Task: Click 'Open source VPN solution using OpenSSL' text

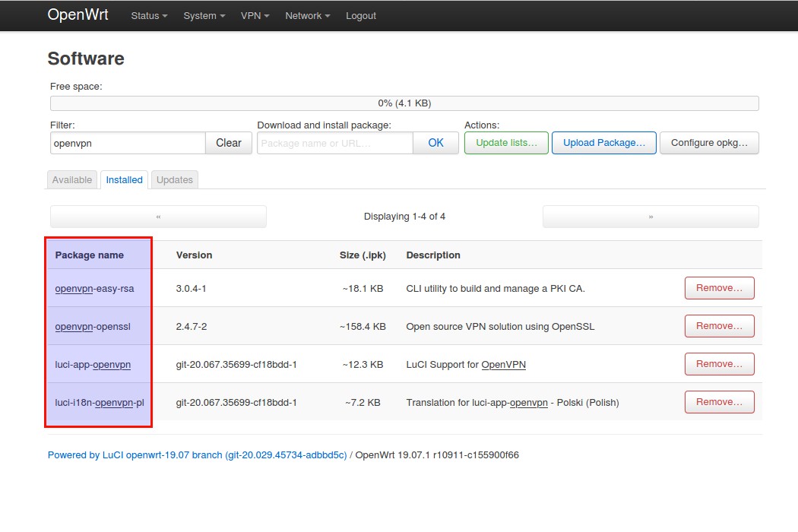Action: [500, 327]
